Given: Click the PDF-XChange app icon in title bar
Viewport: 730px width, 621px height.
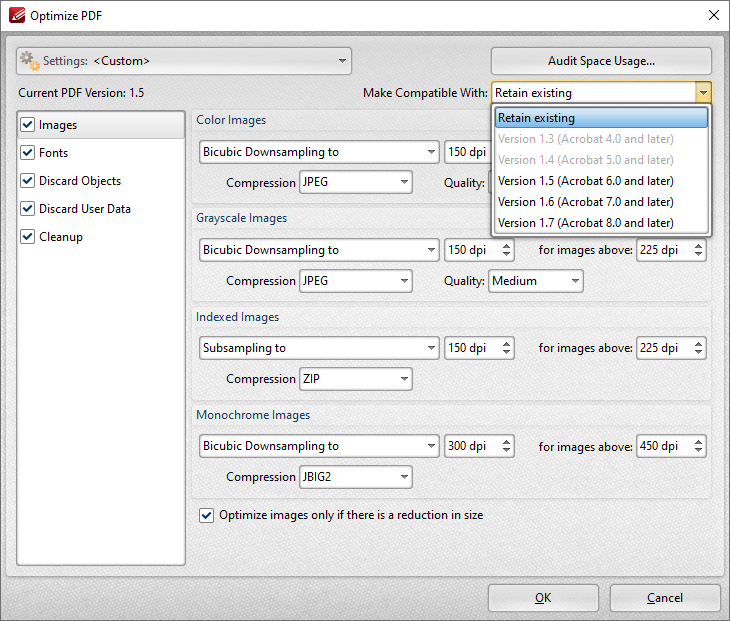Looking at the screenshot, I should (x=17, y=15).
